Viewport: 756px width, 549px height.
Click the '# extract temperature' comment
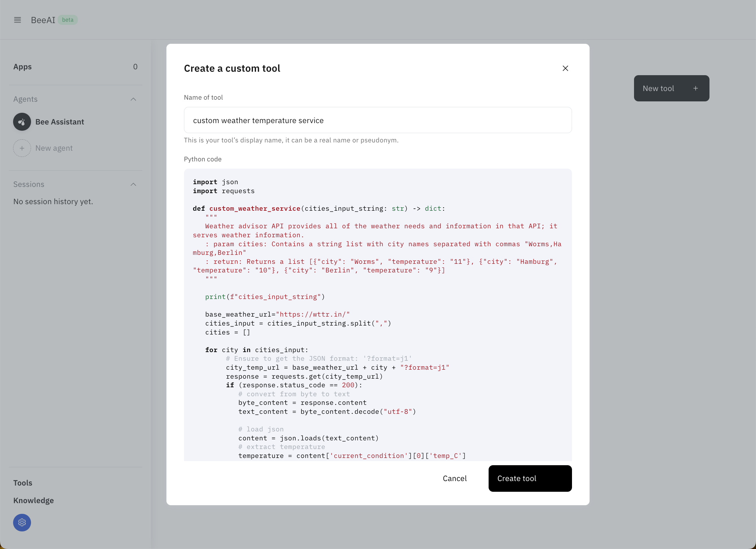click(282, 447)
